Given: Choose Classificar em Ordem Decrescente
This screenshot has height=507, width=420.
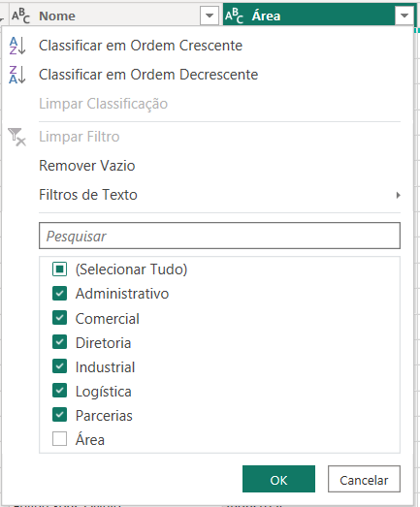Looking at the screenshot, I should point(148,75).
